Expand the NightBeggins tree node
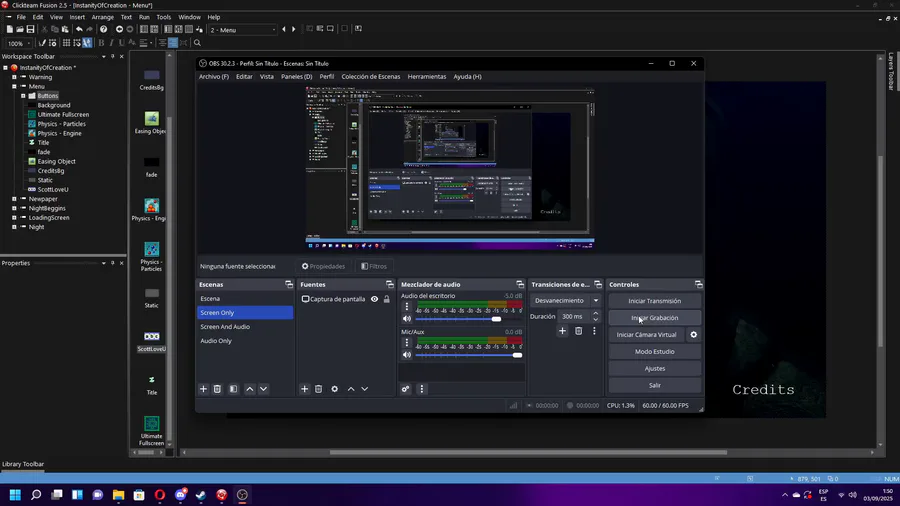900x506 pixels. [14, 208]
